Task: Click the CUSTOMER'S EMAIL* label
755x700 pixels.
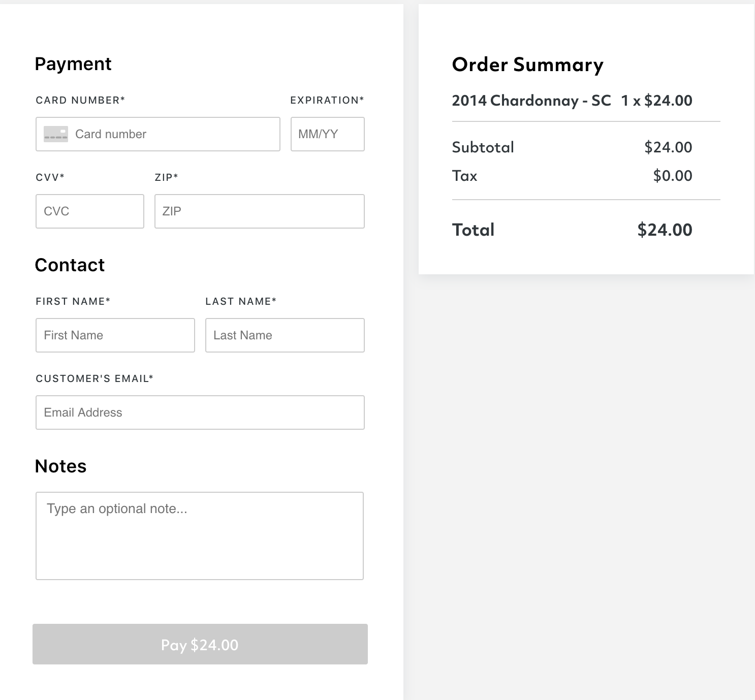Action: 95,378
